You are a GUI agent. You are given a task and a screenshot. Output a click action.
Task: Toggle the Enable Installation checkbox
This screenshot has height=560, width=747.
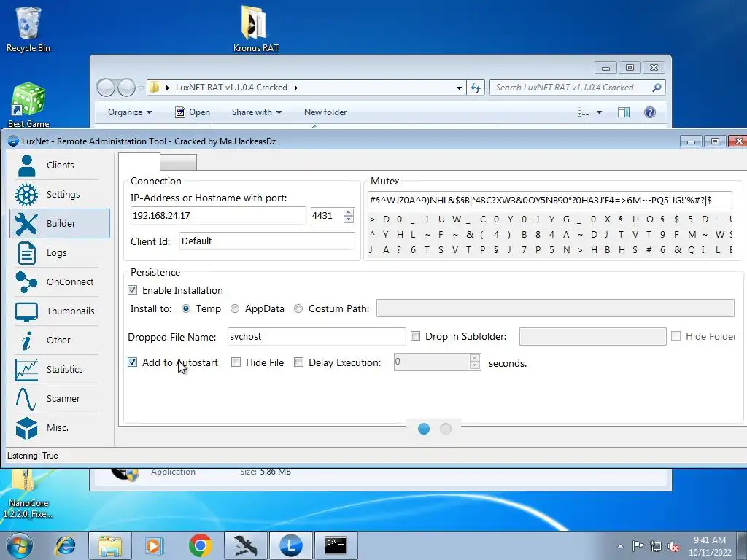(x=133, y=290)
